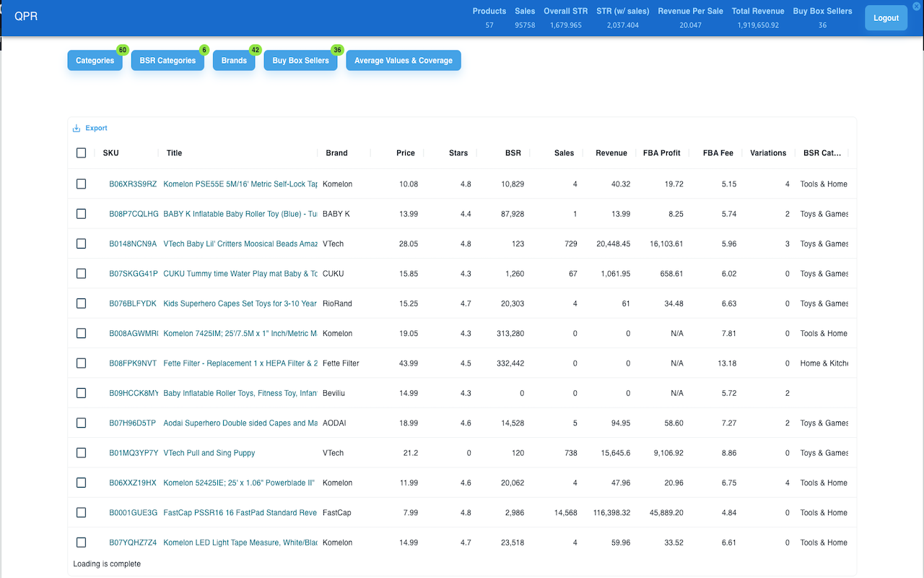Open Komelon LED Light Tape Measure title
This screenshot has height=578, width=924.
point(240,543)
